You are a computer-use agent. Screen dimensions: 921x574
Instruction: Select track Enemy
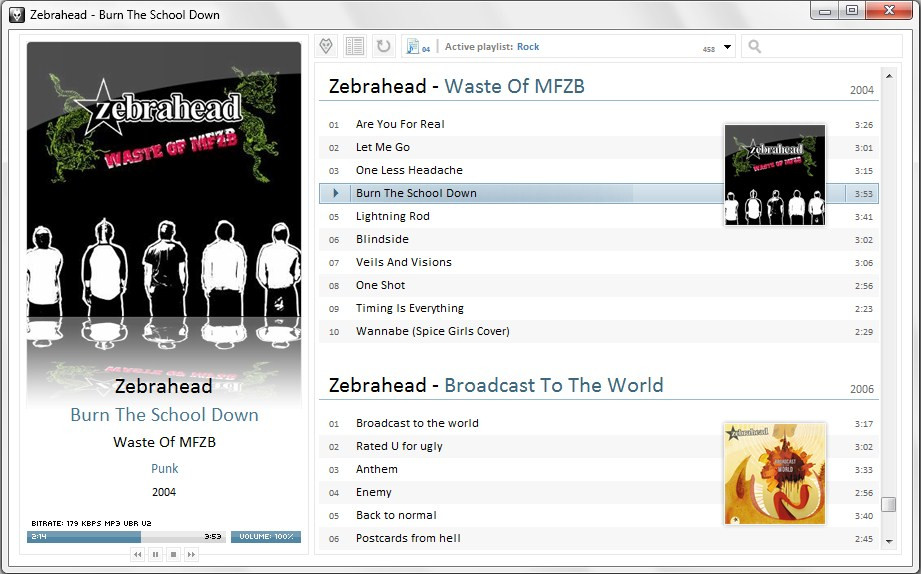tap(599, 492)
